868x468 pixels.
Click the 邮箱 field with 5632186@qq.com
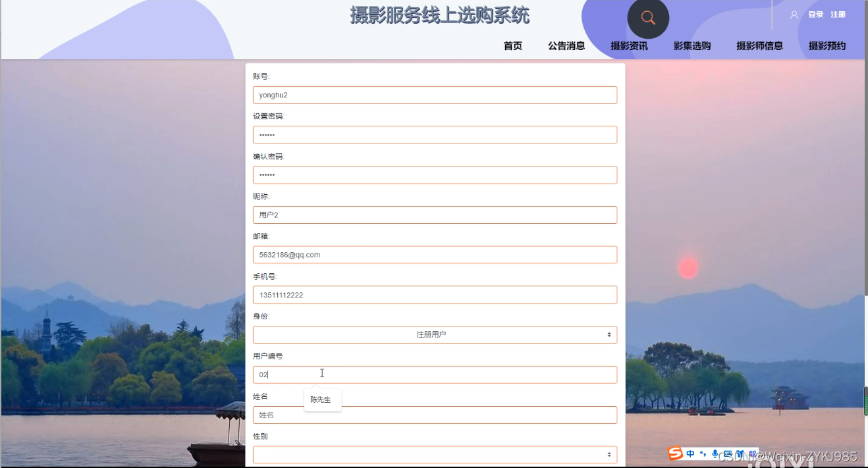[435, 255]
